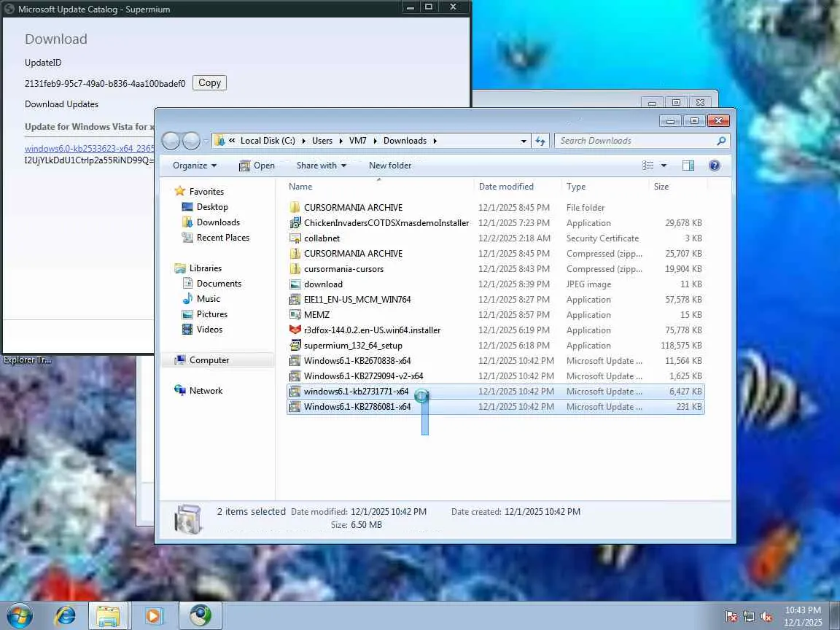Select supermium_132_64_setup icon
This screenshot has width=840, height=630.
point(295,346)
